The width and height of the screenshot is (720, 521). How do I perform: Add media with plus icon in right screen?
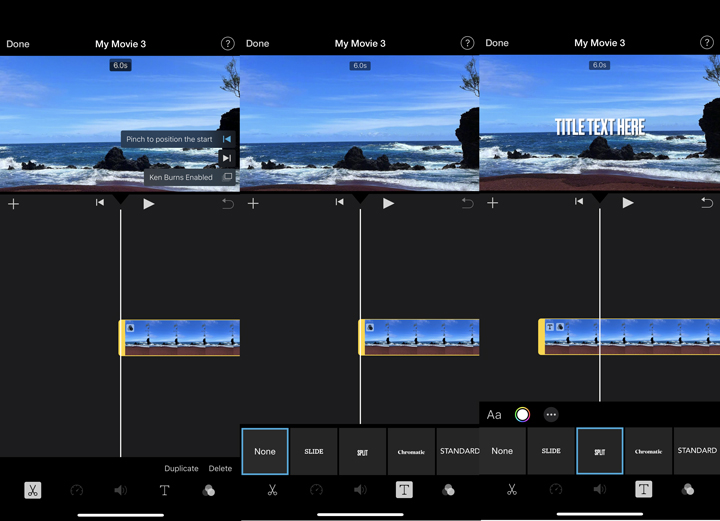pyautogui.click(x=493, y=203)
